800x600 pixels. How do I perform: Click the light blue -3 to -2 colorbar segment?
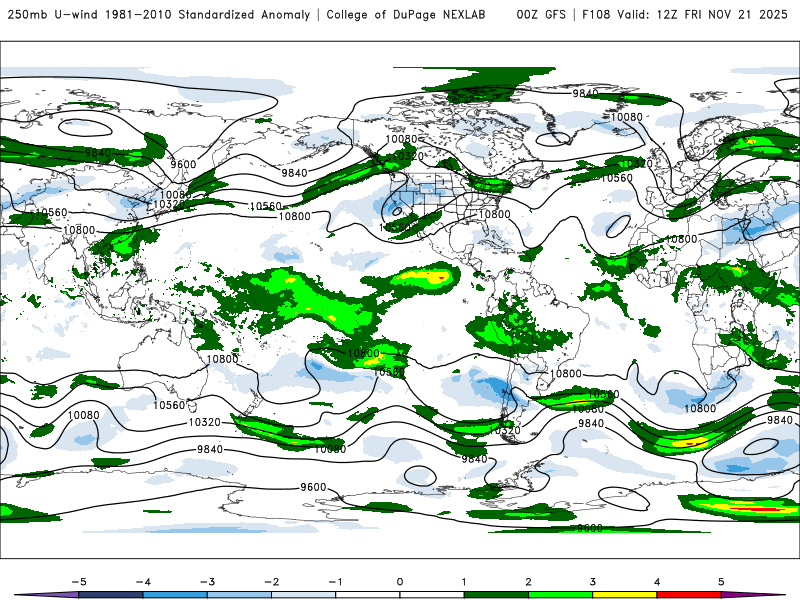[239, 595]
